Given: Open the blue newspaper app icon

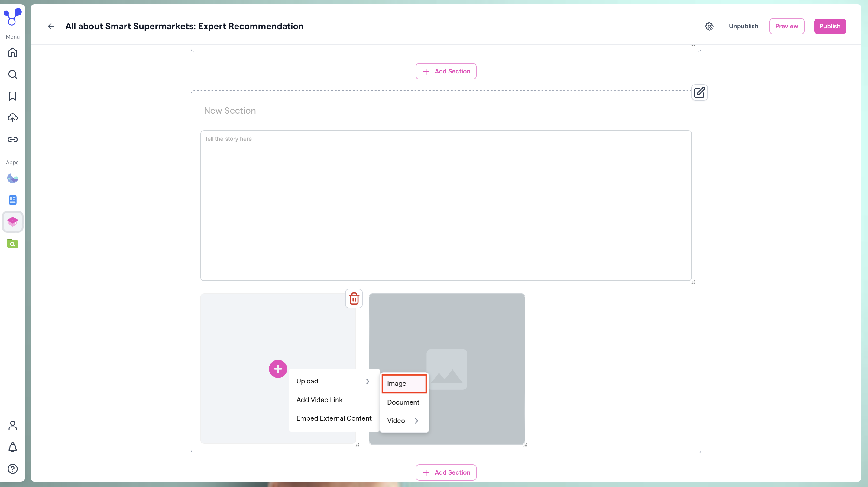Looking at the screenshot, I should pos(12,200).
